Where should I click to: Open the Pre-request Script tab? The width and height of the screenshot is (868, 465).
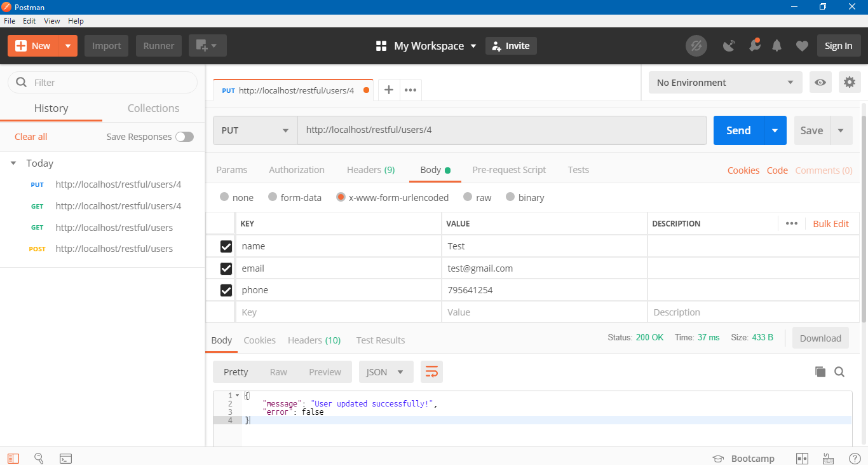[x=509, y=170]
